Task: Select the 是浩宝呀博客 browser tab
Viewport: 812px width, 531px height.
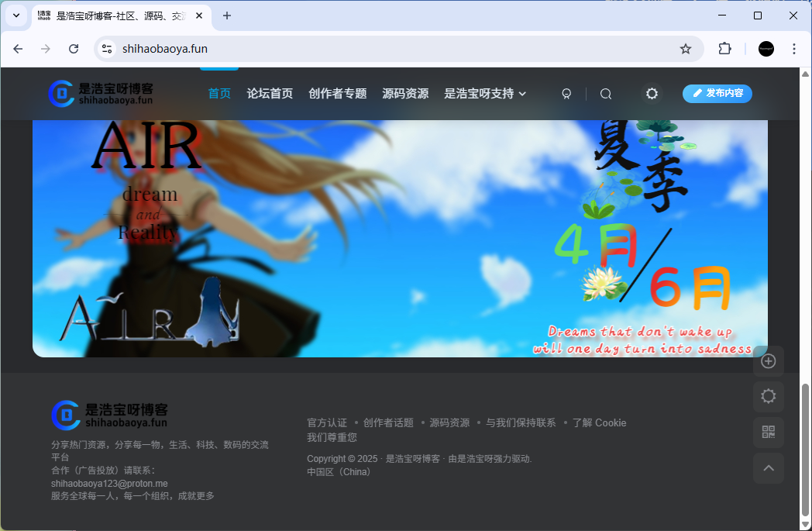Action: point(122,16)
